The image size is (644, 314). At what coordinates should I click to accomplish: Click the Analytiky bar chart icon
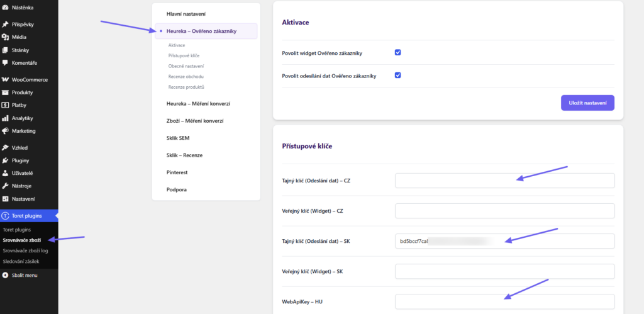5,118
